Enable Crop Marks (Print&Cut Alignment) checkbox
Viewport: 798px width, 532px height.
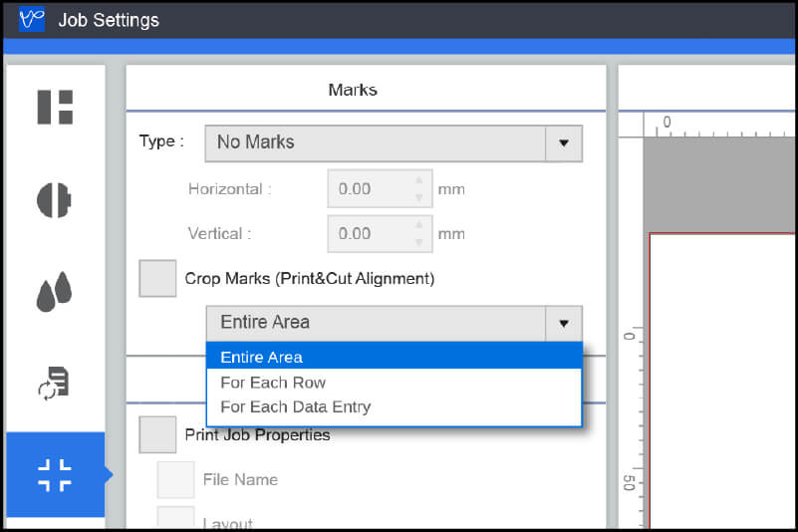pos(157,279)
